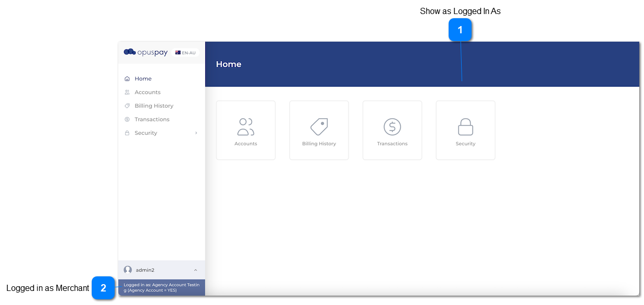Go to Transactions via sidebar label
Image resolution: width=644 pixels, height=305 pixels.
[152, 119]
